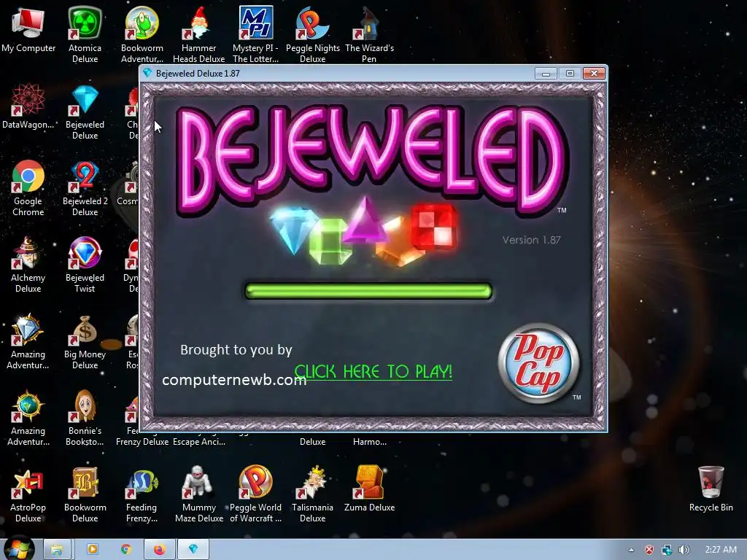Image resolution: width=747 pixels, height=560 pixels.
Task: Click the PopCap logo in Bejeweled
Action: (x=539, y=363)
